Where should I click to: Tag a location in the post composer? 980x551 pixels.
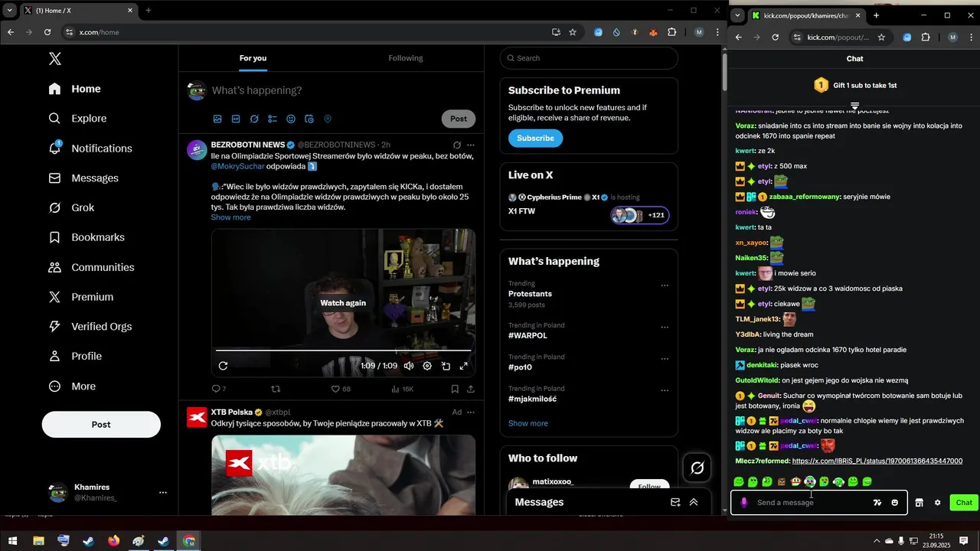[x=328, y=119]
